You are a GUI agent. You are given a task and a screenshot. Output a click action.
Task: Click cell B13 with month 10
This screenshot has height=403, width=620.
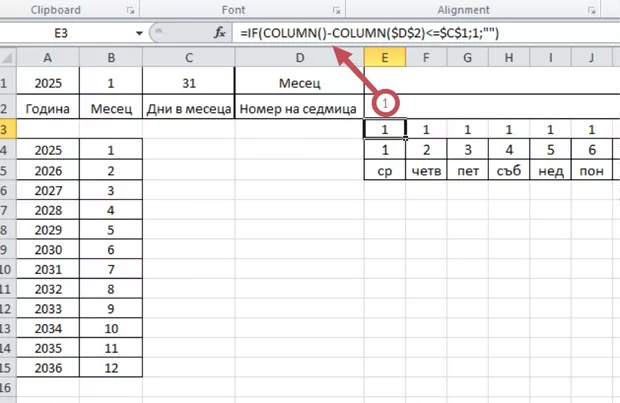pos(111,328)
